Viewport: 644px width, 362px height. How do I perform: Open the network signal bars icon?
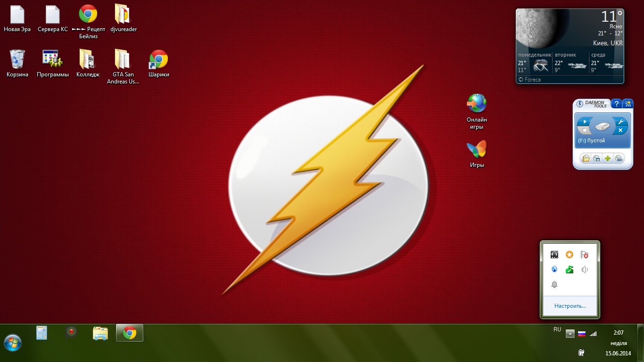[x=593, y=333]
